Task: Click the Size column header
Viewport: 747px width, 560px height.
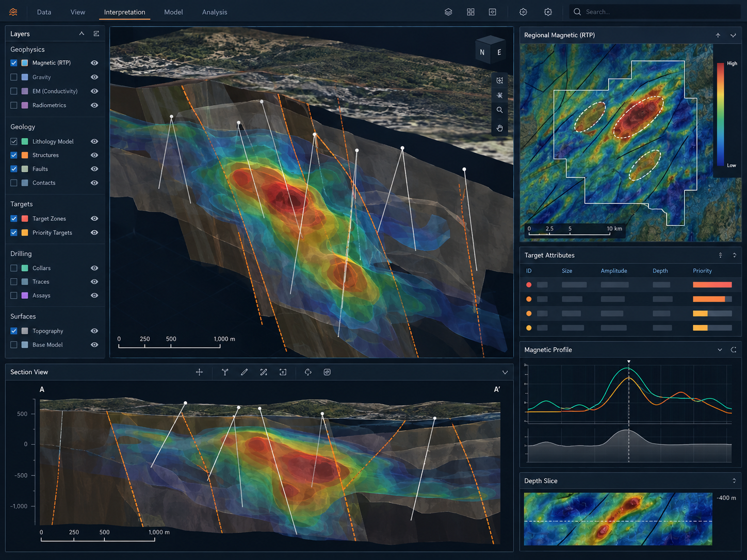Action: [x=567, y=271]
